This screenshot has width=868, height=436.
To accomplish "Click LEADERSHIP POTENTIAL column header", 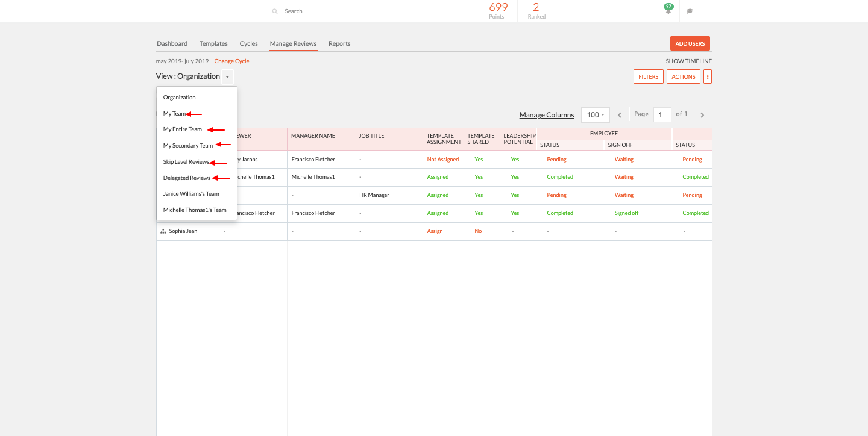I will (520, 139).
